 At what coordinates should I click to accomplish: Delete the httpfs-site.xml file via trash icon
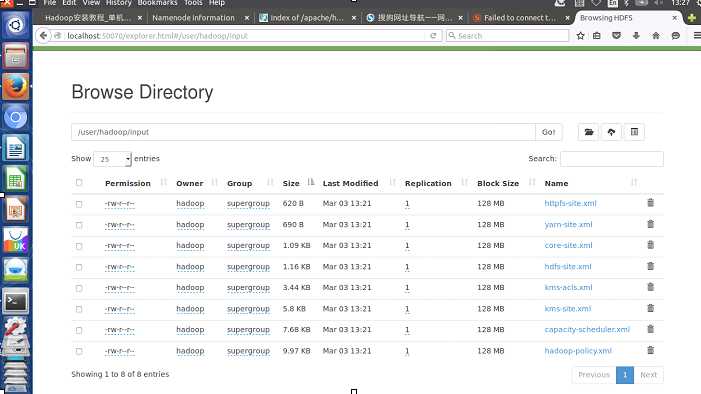650,203
